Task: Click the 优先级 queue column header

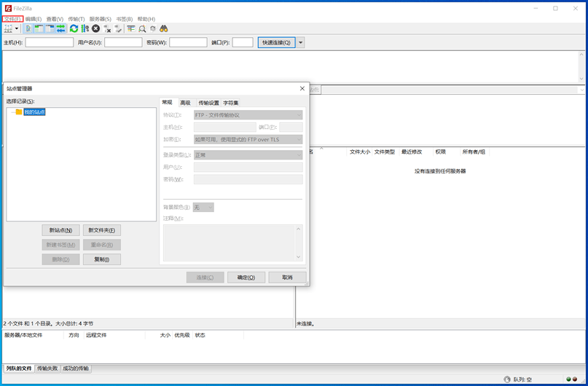Action: [x=182, y=335]
